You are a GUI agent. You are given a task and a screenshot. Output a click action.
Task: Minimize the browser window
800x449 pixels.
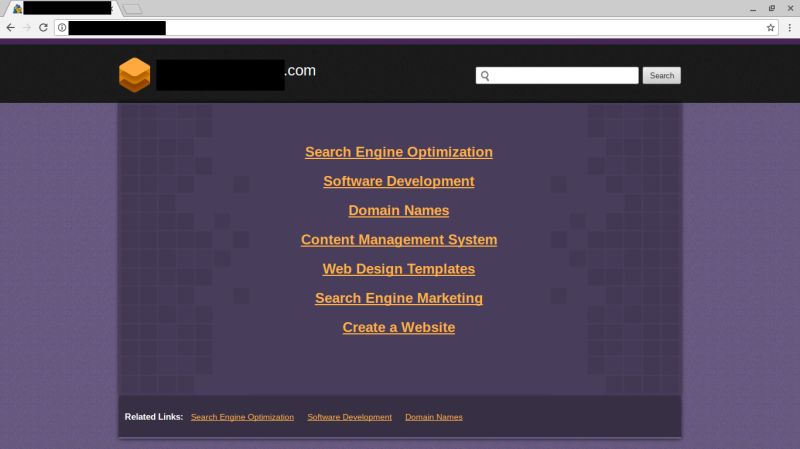pos(753,9)
